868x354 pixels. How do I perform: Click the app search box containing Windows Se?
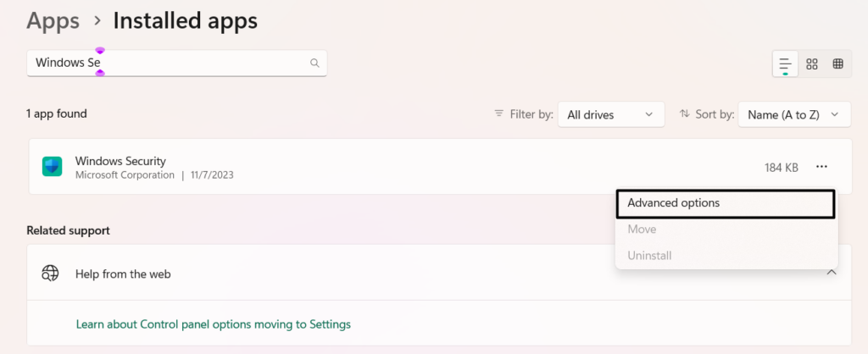(170, 63)
